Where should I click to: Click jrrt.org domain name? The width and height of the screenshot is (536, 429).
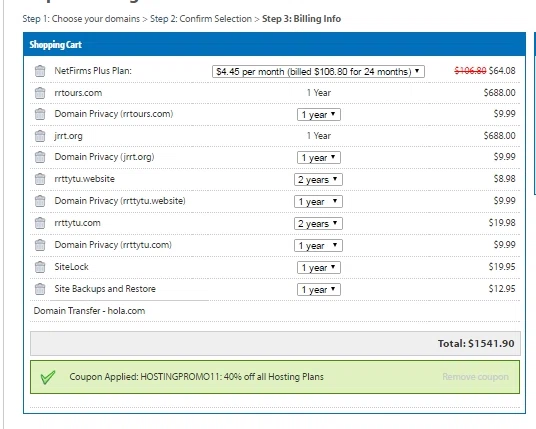(x=68, y=136)
